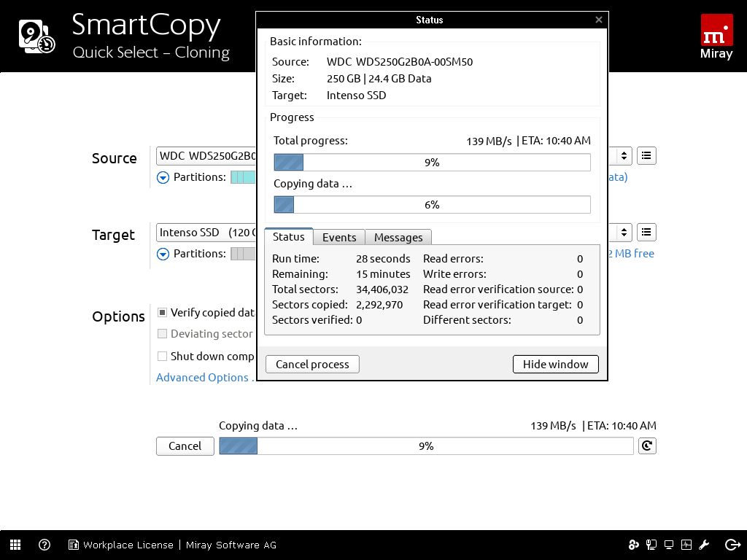Click the help question mark icon

[44, 545]
